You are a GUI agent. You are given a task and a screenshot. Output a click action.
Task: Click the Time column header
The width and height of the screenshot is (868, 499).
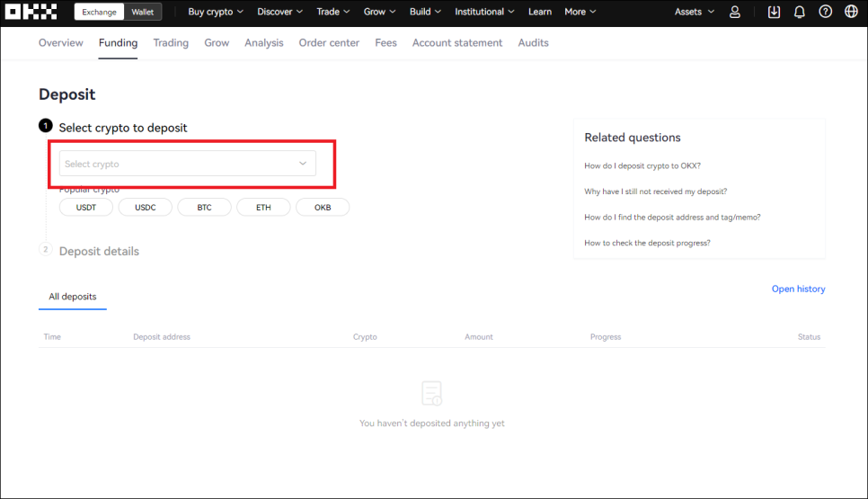click(x=52, y=337)
